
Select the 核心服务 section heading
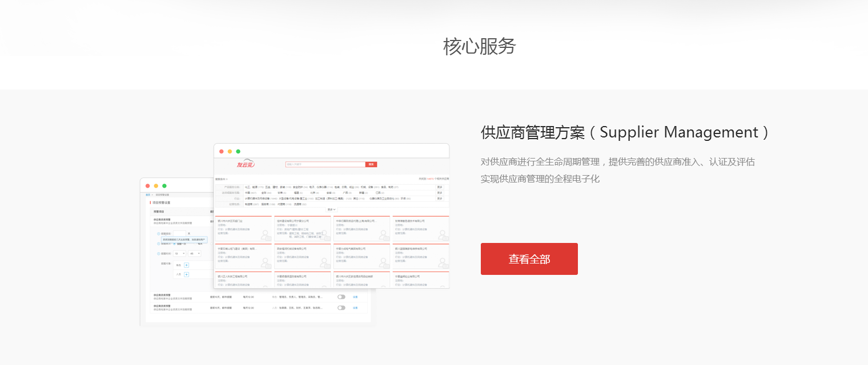pos(479,46)
